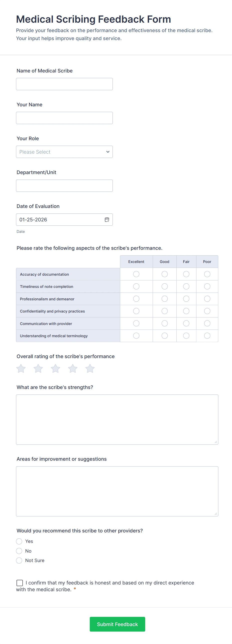Click inside the scribe's strengths text area
The height and width of the screenshot is (644, 232).
[117, 419]
